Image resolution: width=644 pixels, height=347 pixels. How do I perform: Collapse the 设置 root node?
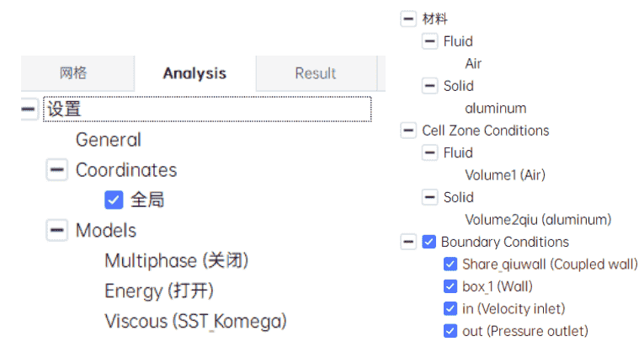(29, 109)
